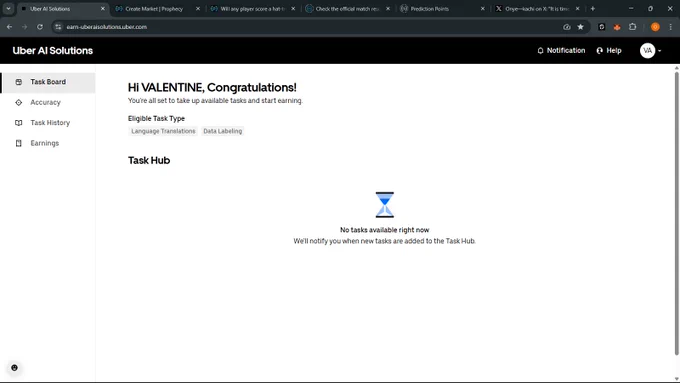The width and height of the screenshot is (680, 383).
Task: Click "You're all set to take up" text
Action: 215,101
